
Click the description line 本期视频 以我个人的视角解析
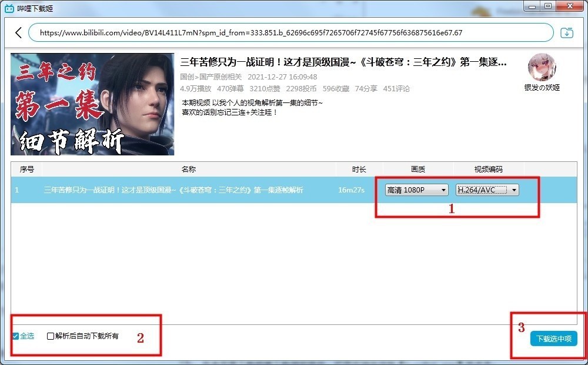252,103
